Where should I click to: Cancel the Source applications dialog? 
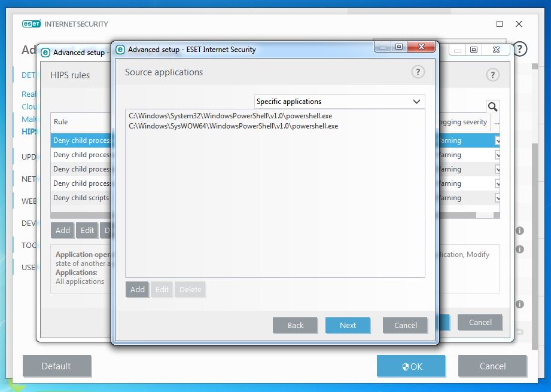point(405,325)
